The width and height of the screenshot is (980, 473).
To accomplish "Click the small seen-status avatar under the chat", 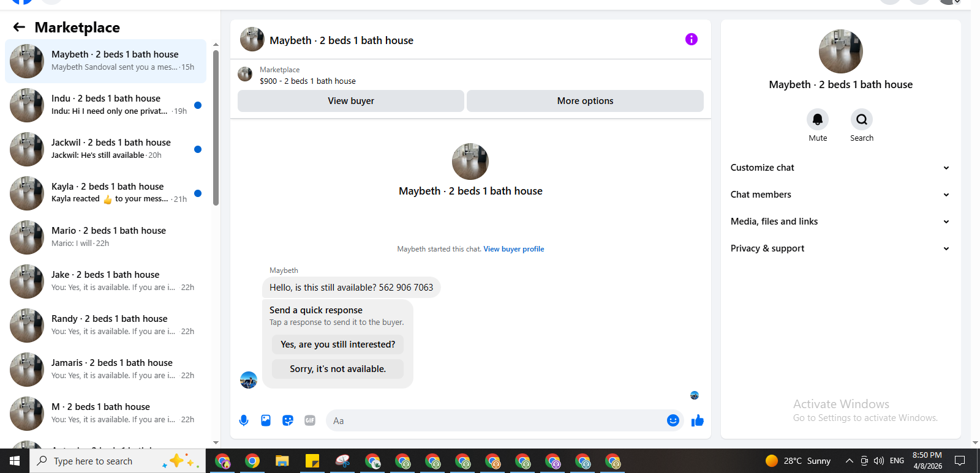I will tap(695, 395).
